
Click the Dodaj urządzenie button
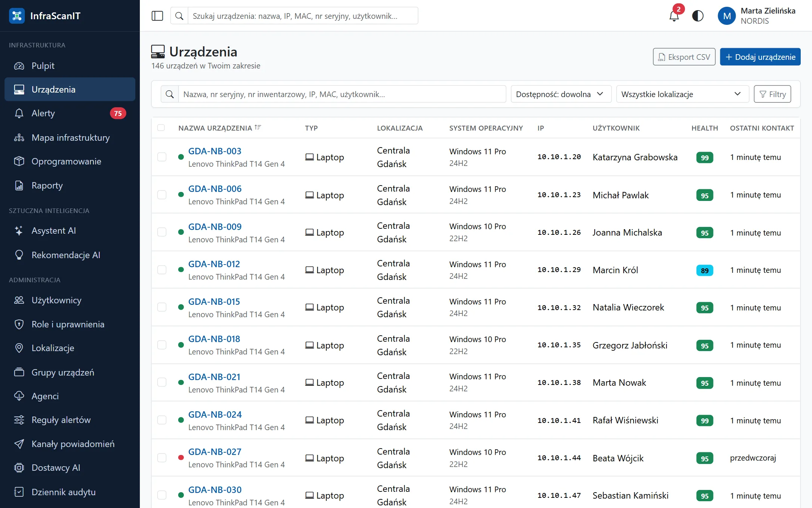pos(760,57)
